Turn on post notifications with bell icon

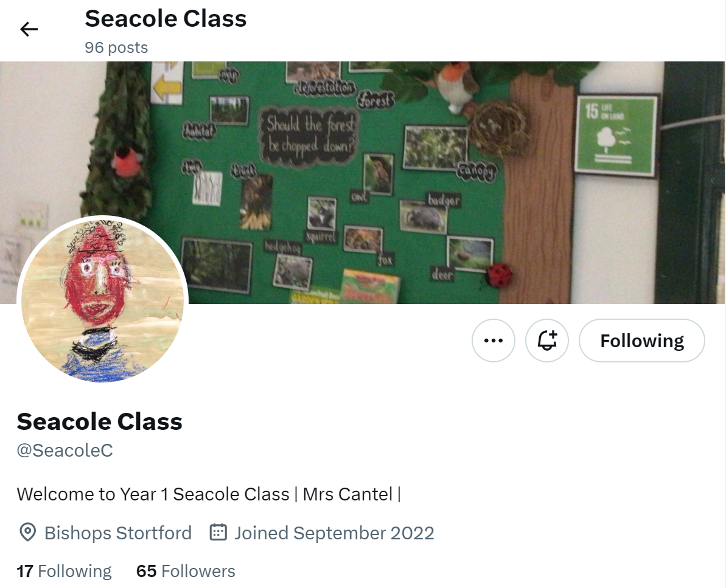pyautogui.click(x=547, y=341)
